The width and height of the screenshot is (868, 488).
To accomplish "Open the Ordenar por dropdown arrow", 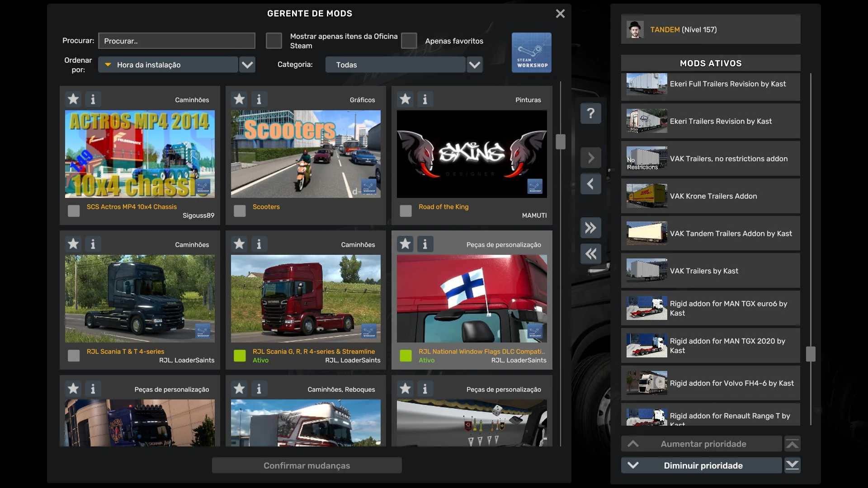I will point(247,65).
